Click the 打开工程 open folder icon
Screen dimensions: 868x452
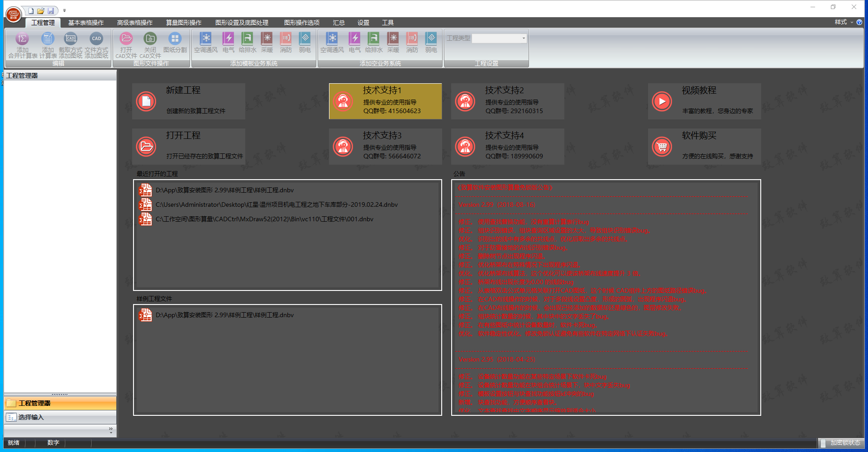146,147
